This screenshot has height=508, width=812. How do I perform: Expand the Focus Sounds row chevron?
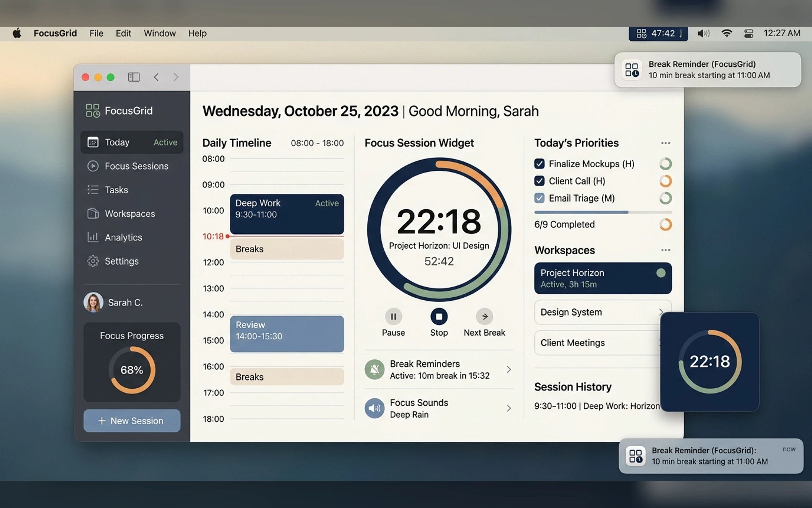pyautogui.click(x=509, y=408)
